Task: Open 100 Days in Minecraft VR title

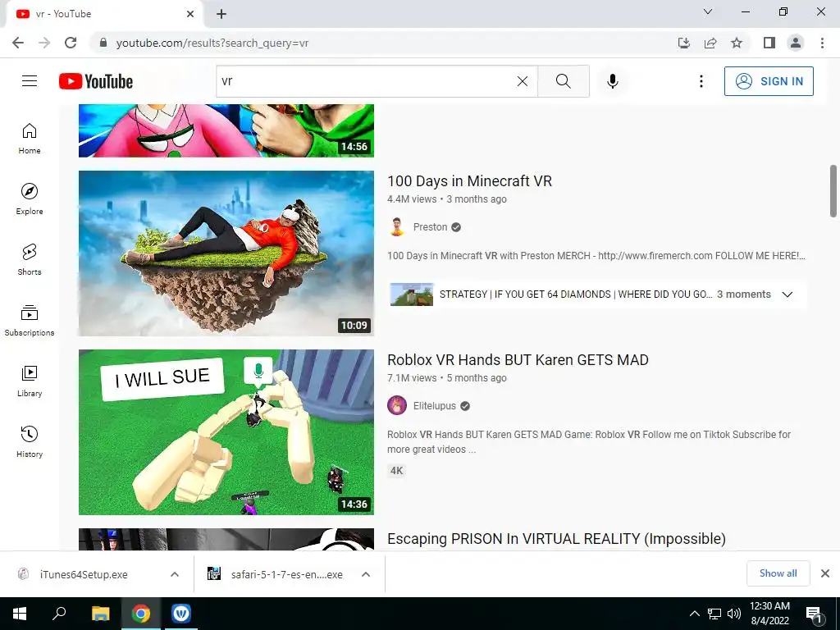Action: coord(469,181)
